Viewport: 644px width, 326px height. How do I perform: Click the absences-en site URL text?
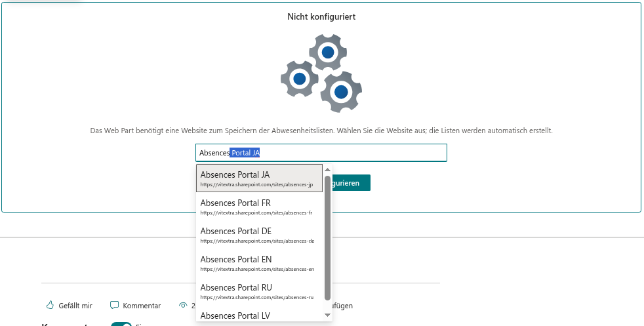click(x=257, y=270)
